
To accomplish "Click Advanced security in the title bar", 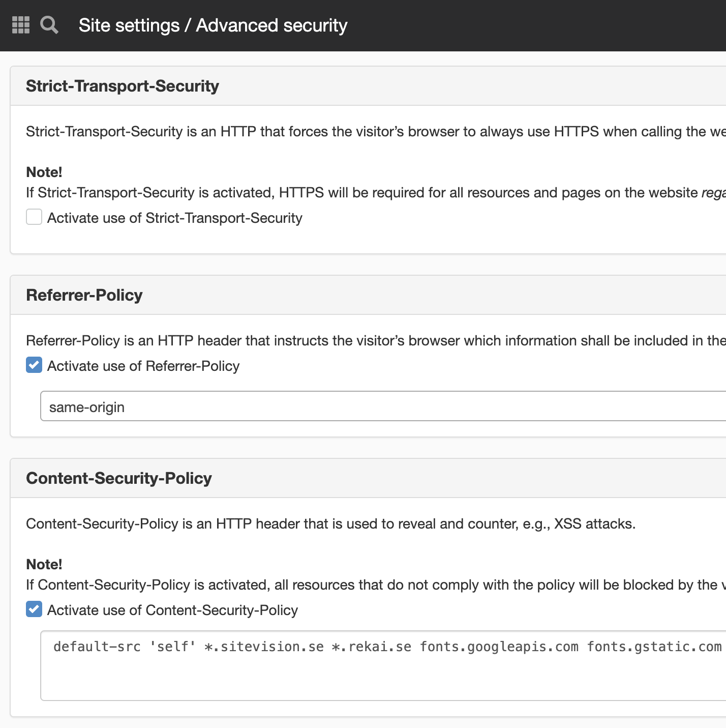I will click(x=272, y=25).
